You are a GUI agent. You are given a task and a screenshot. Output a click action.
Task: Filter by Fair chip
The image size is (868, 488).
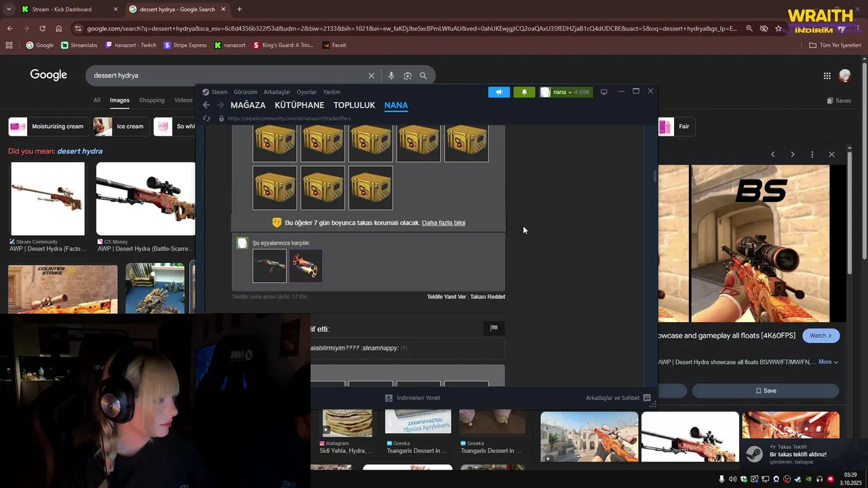point(675,127)
